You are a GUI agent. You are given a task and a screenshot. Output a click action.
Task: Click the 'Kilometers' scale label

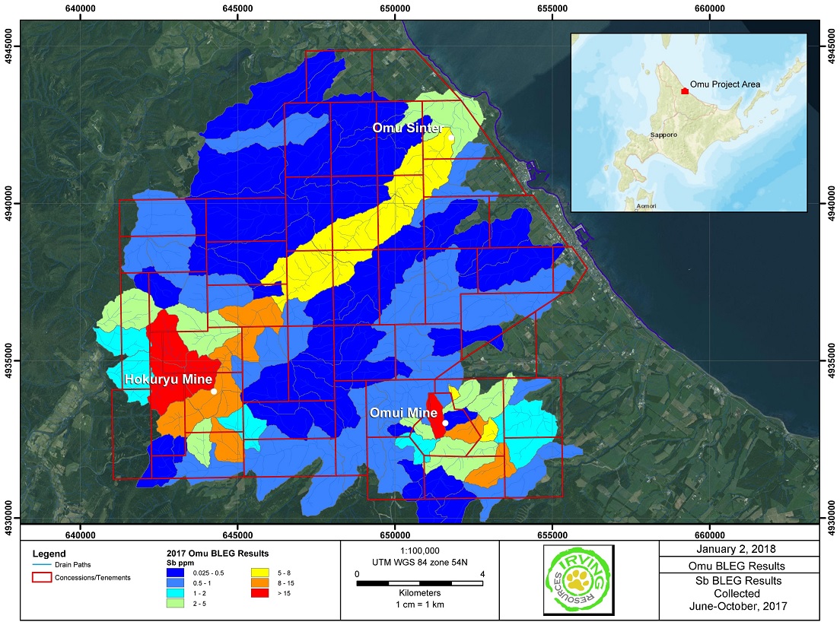click(x=420, y=593)
